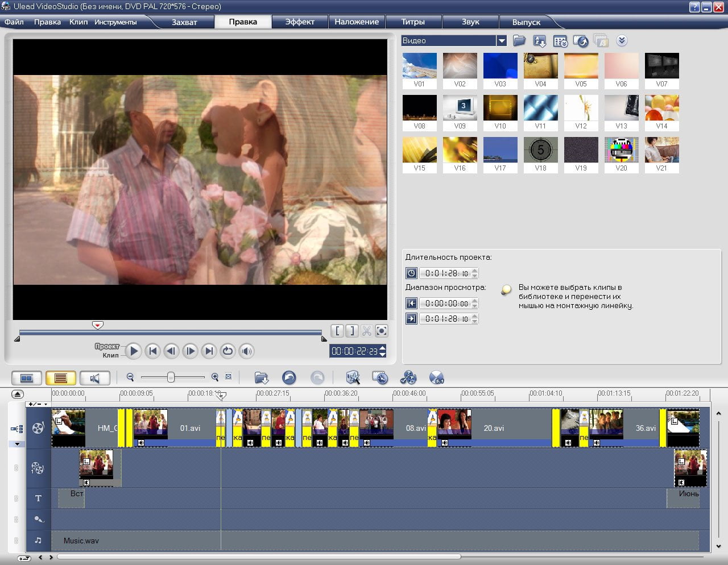Select the Титры step tab
This screenshot has height=565, width=728.
pyautogui.click(x=413, y=22)
